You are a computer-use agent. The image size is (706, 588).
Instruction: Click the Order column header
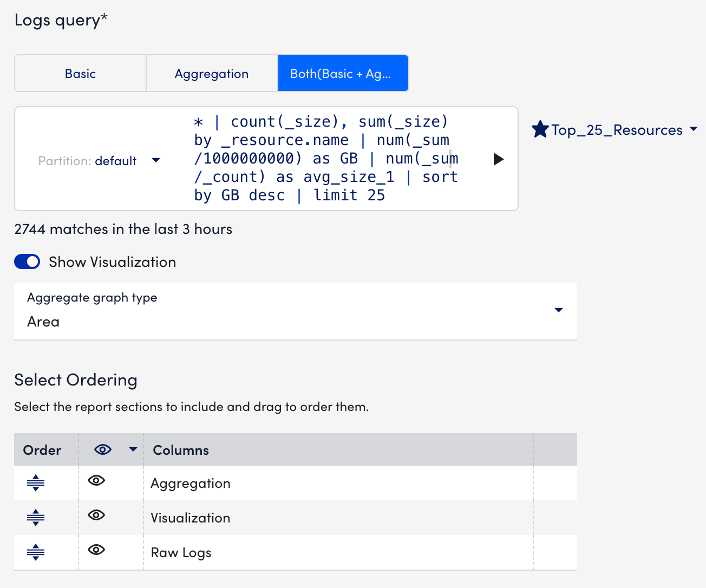42,450
